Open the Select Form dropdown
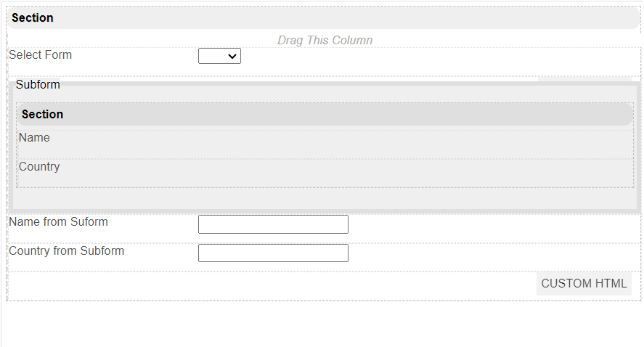The image size is (644, 347). 219,56
